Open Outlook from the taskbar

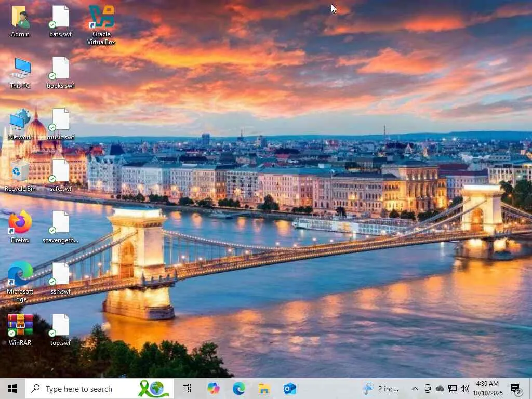tap(290, 389)
